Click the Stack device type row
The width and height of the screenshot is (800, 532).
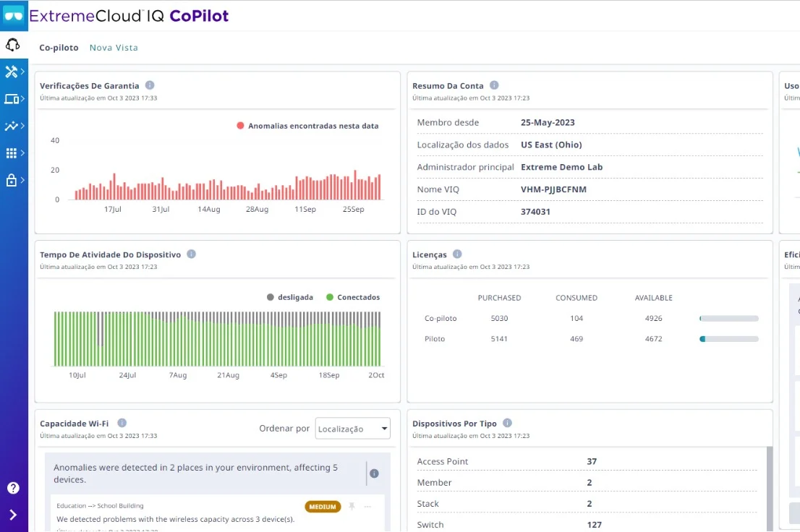[587, 503]
